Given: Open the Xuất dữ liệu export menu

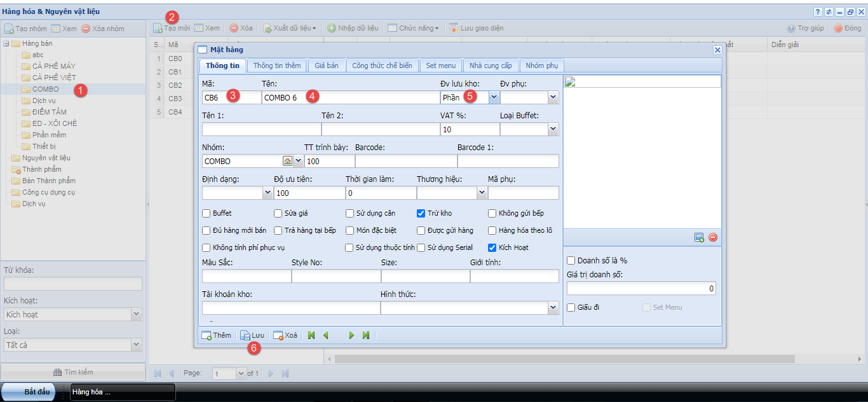Looking at the screenshot, I should [289, 28].
